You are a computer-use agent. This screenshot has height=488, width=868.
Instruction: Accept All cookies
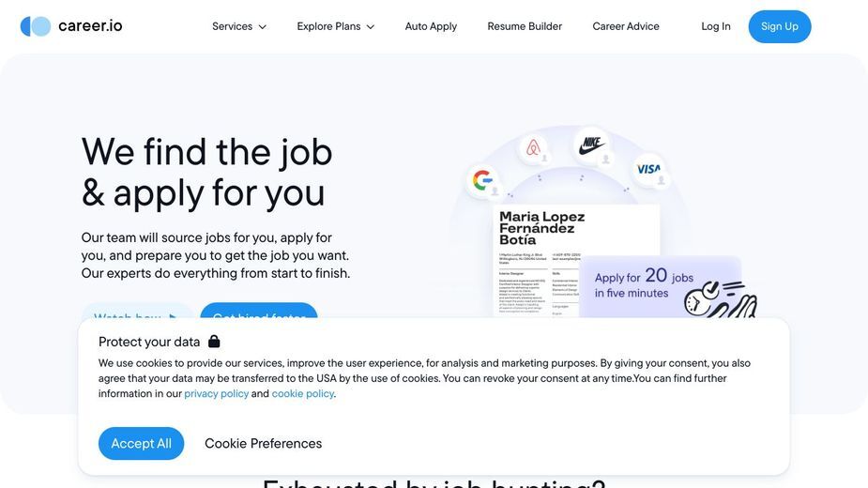click(141, 443)
